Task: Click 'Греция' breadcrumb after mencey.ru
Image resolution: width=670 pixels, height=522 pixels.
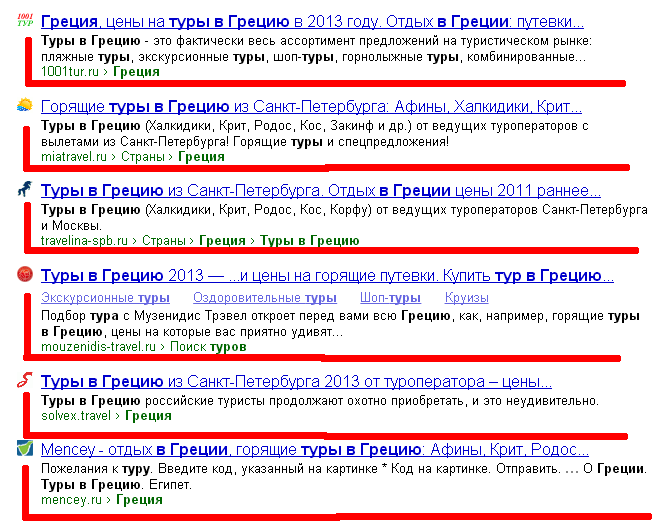Action: tap(139, 499)
